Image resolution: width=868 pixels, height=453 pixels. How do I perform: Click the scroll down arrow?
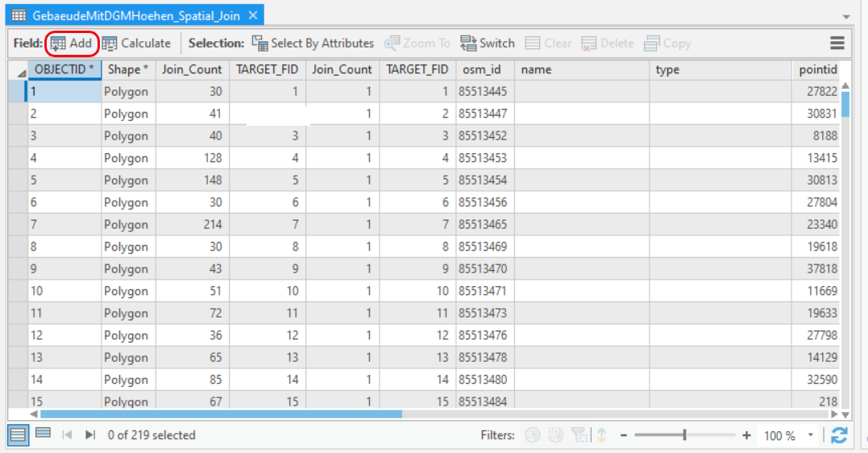pos(845,414)
